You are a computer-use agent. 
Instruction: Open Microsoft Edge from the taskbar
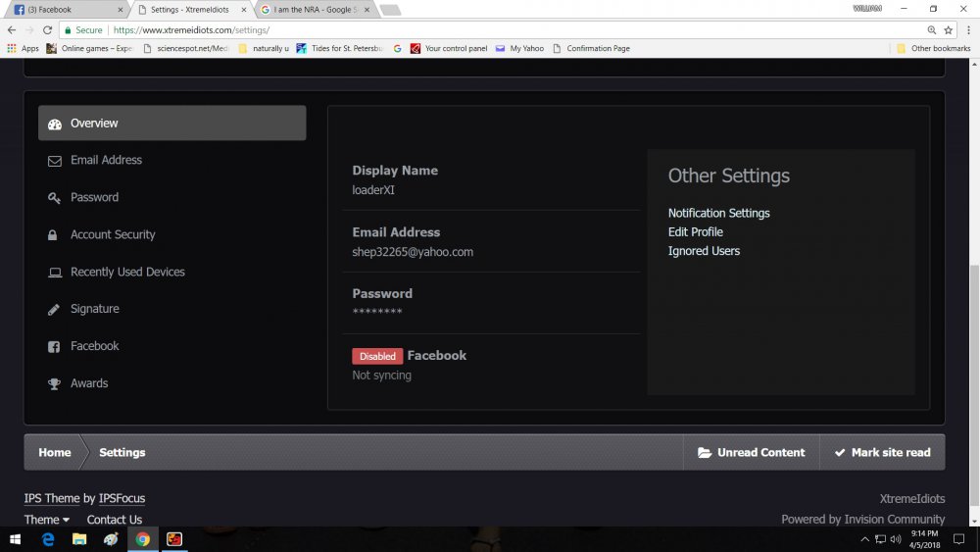coord(47,539)
